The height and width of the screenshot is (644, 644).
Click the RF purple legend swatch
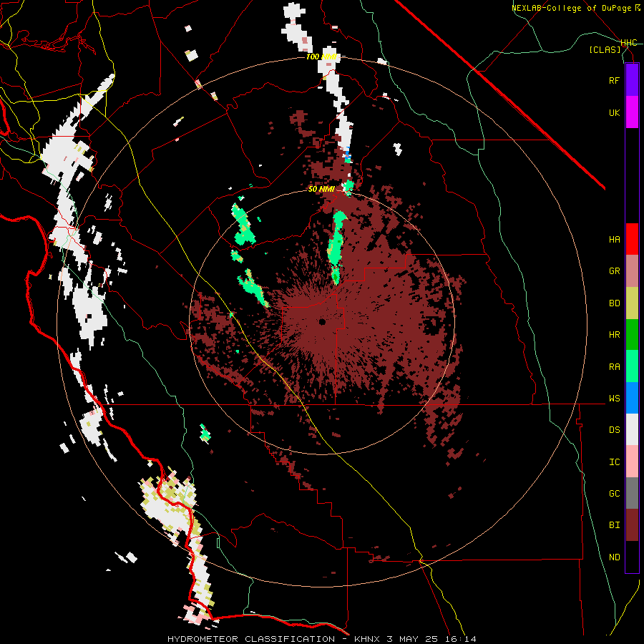tap(632, 80)
